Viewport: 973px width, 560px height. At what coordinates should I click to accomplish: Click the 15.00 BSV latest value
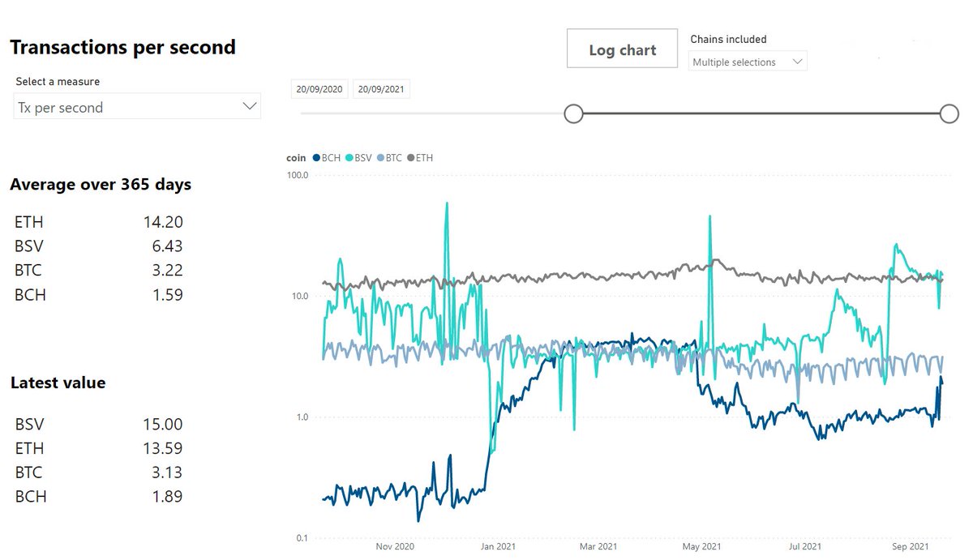pos(163,424)
